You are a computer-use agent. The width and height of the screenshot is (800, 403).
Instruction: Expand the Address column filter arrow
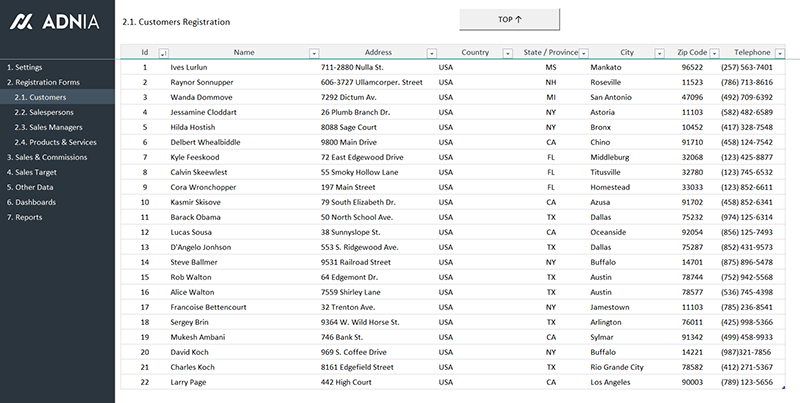point(432,53)
